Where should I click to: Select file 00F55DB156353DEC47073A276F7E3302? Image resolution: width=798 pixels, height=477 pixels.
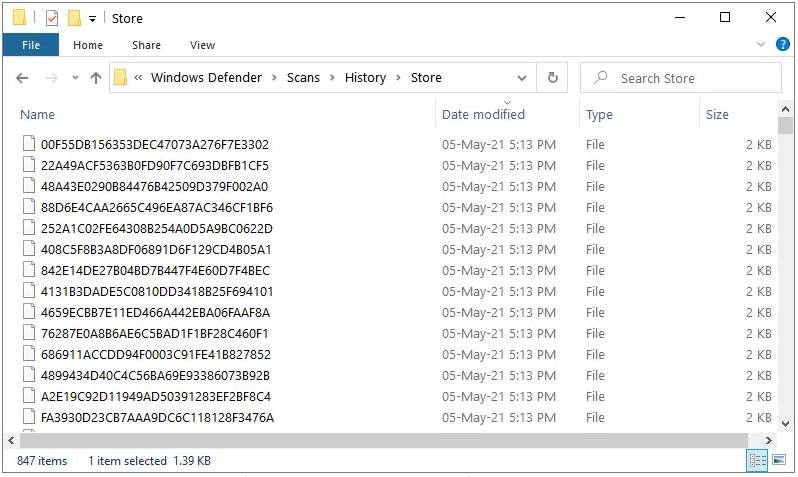155,145
